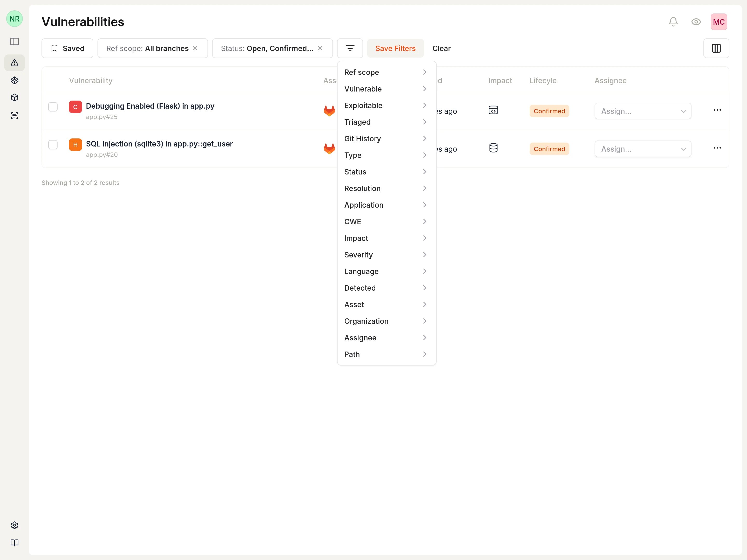The image size is (747, 560).
Task: Expand the Language filter submenu
Action: (387, 271)
